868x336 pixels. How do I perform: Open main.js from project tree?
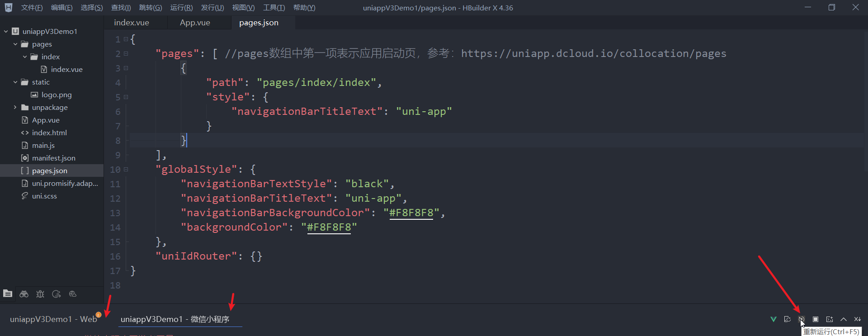[43, 145]
